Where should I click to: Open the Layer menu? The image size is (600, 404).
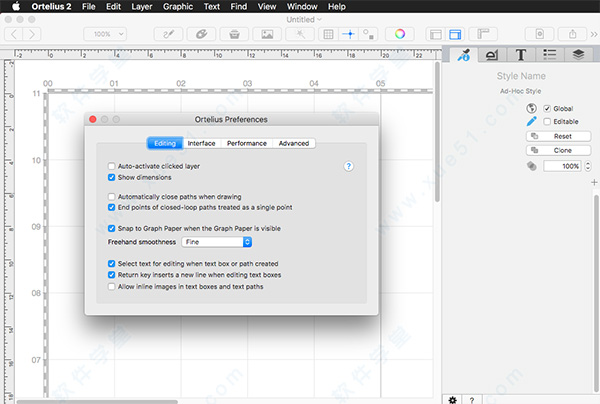(142, 7)
